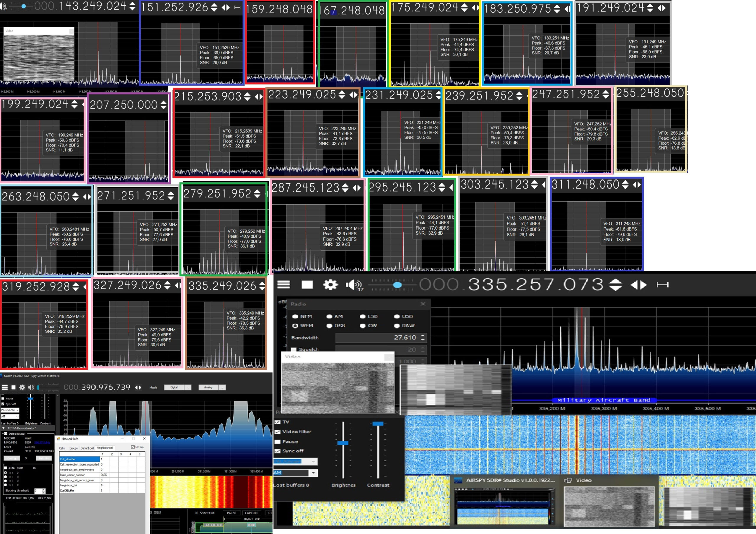Click the horizontal span icon right of 335.257.073
The image size is (756, 534).
(x=662, y=285)
